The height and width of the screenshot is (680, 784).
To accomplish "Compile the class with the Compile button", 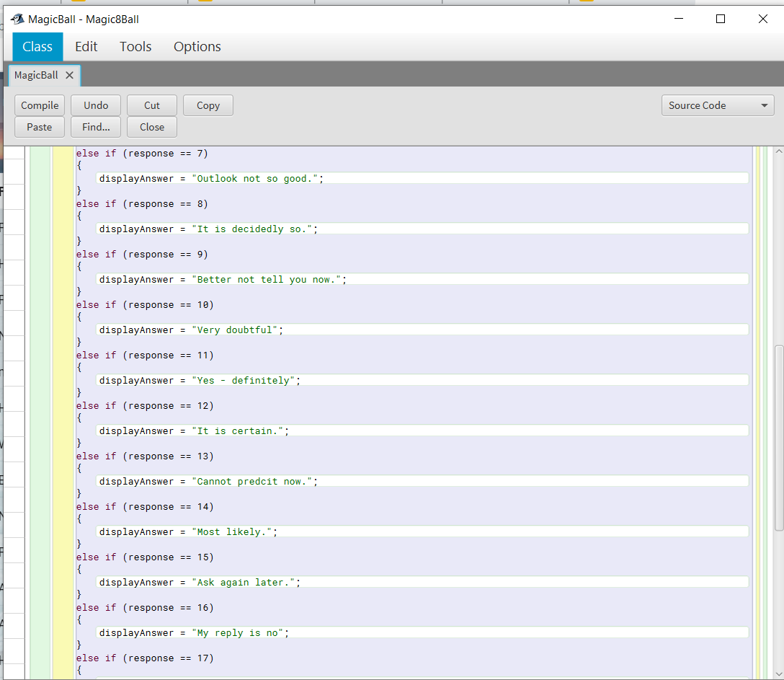I will coord(40,105).
